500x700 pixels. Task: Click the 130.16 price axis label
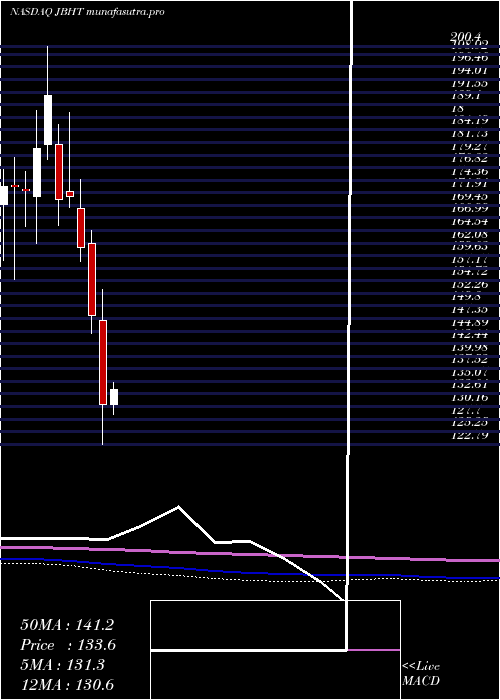[x=469, y=397]
